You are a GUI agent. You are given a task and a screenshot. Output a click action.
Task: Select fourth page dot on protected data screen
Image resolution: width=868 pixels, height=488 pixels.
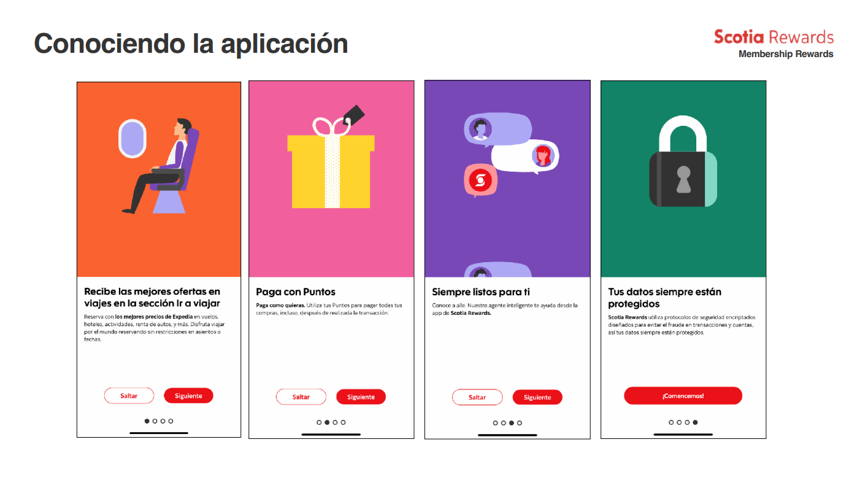coord(695,422)
